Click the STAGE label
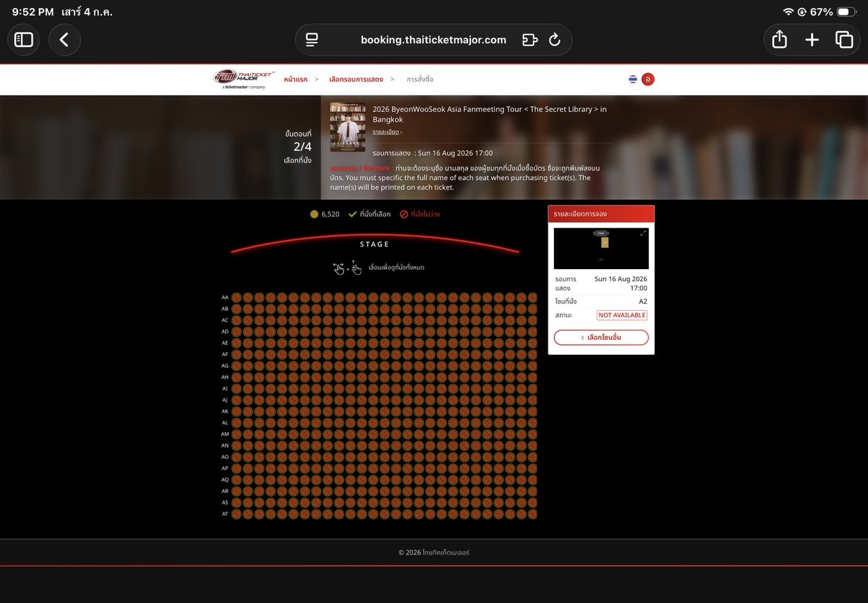The width and height of the screenshot is (868, 603). [x=375, y=244]
